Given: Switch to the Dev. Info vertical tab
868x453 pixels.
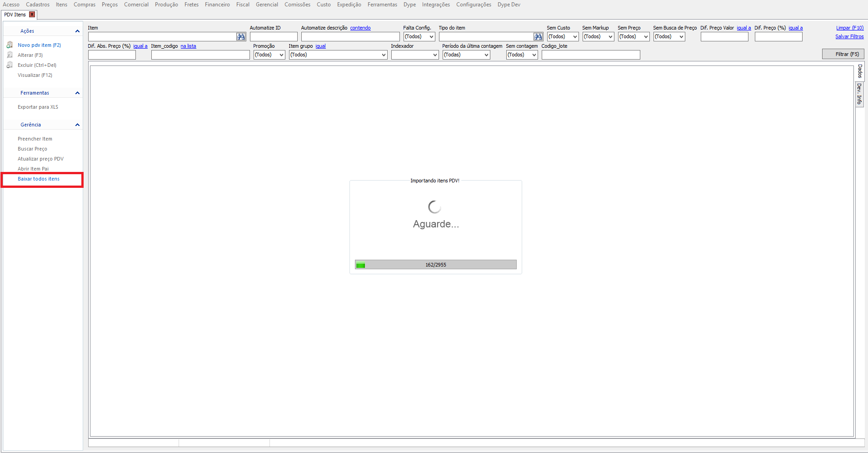Looking at the screenshot, I should click(859, 94).
